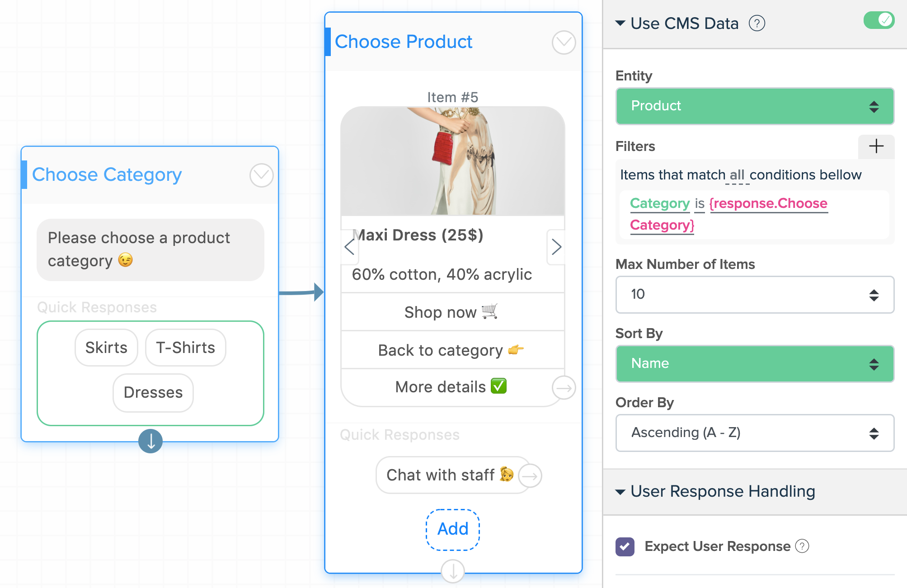This screenshot has width=907, height=588.
Task: Click the Category filter field link
Action: (x=660, y=203)
